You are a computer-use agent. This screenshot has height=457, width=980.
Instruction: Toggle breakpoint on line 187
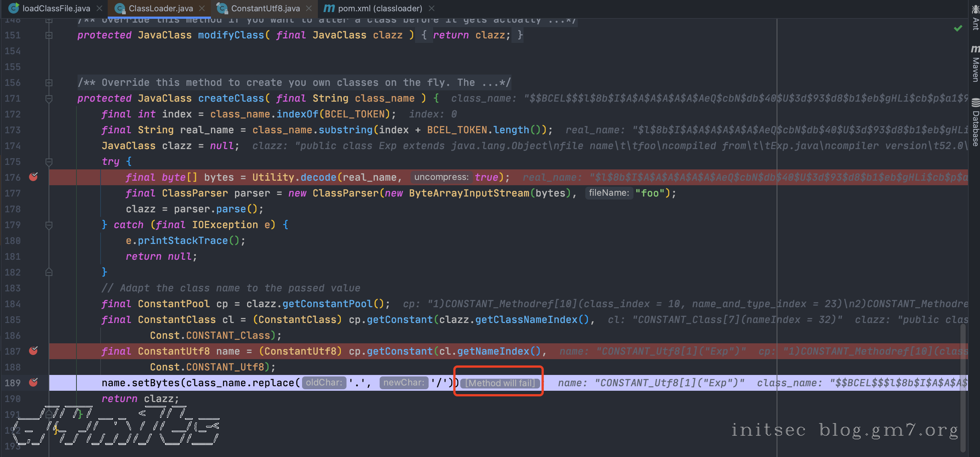(x=34, y=350)
